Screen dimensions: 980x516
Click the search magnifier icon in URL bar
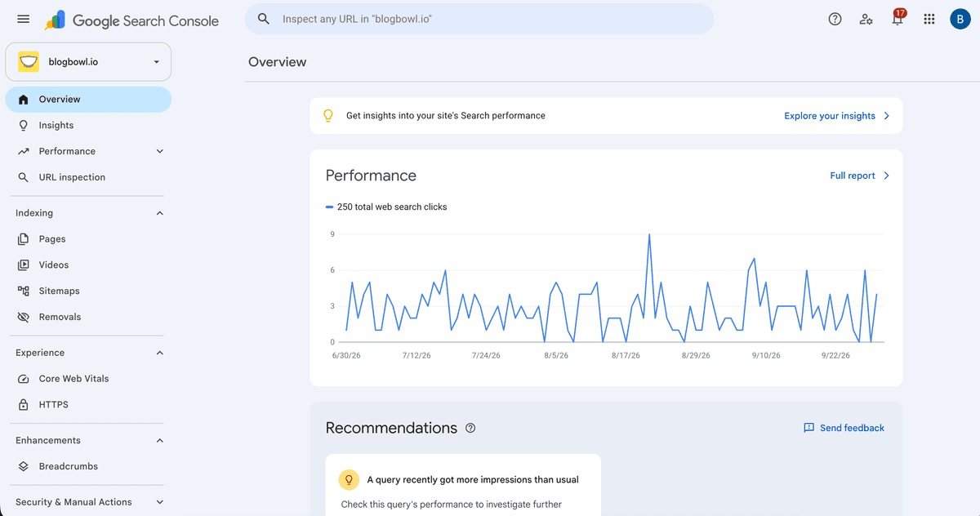click(264, 19)
